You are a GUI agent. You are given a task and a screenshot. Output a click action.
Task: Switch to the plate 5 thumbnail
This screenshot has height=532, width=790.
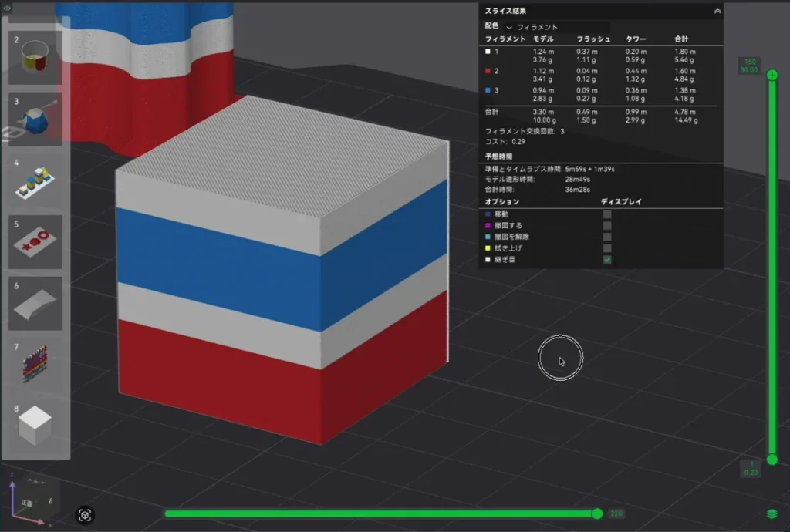35,241
